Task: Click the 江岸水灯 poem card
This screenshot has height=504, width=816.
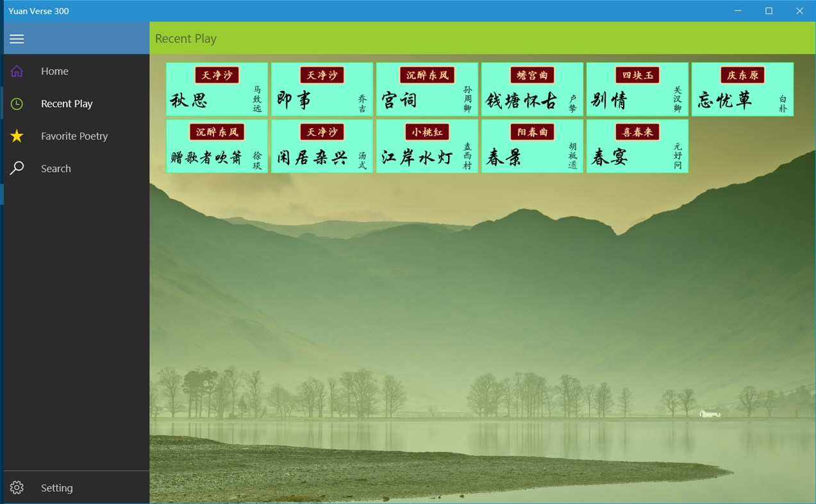Action: point(427,145)
